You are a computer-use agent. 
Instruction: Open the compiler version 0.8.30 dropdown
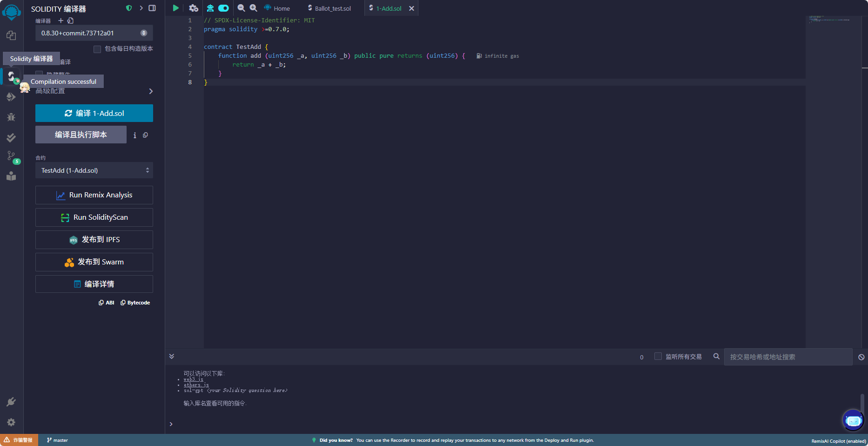(94, 33)
